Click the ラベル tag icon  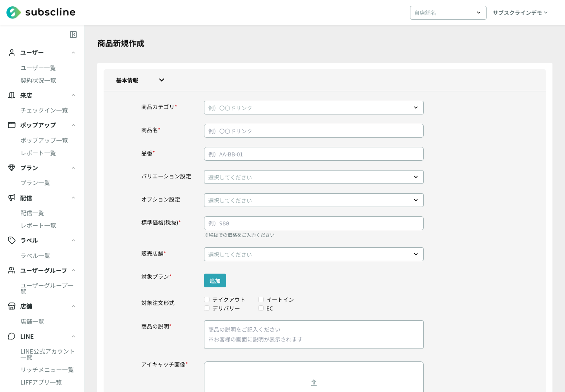[12, 240]
